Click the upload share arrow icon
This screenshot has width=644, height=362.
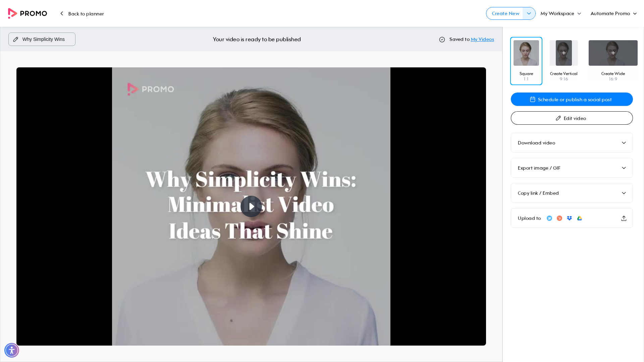(624, 218)
